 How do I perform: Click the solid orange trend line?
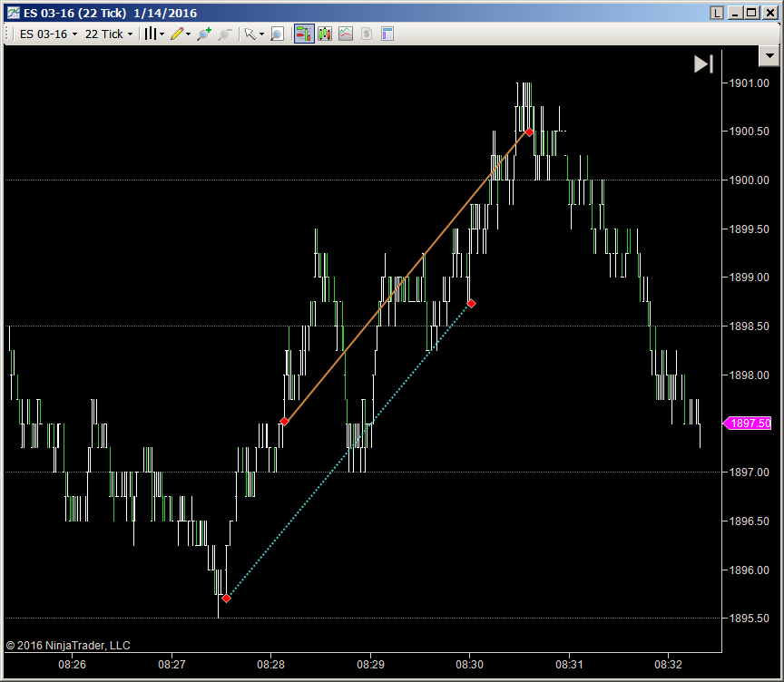(406, 277)
